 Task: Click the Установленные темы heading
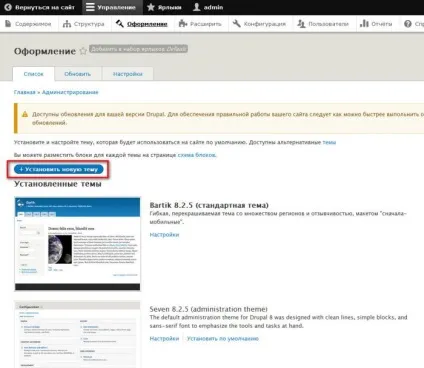(58, 184)
